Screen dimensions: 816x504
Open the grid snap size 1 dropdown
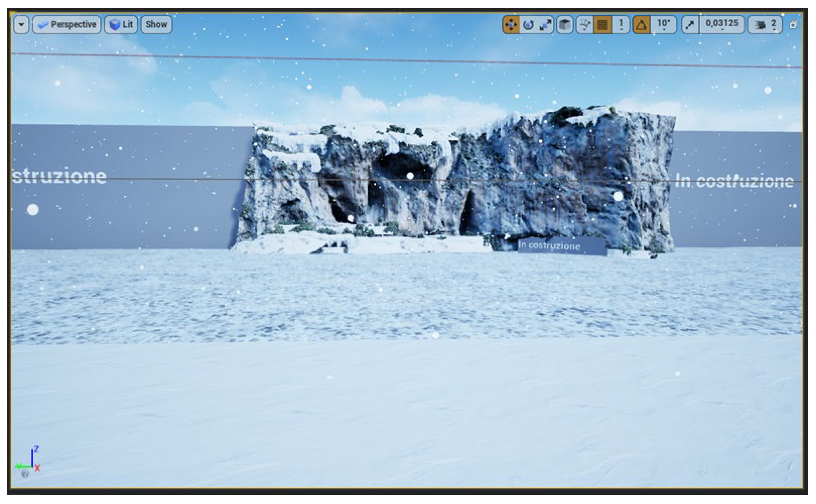coord(621,25)
